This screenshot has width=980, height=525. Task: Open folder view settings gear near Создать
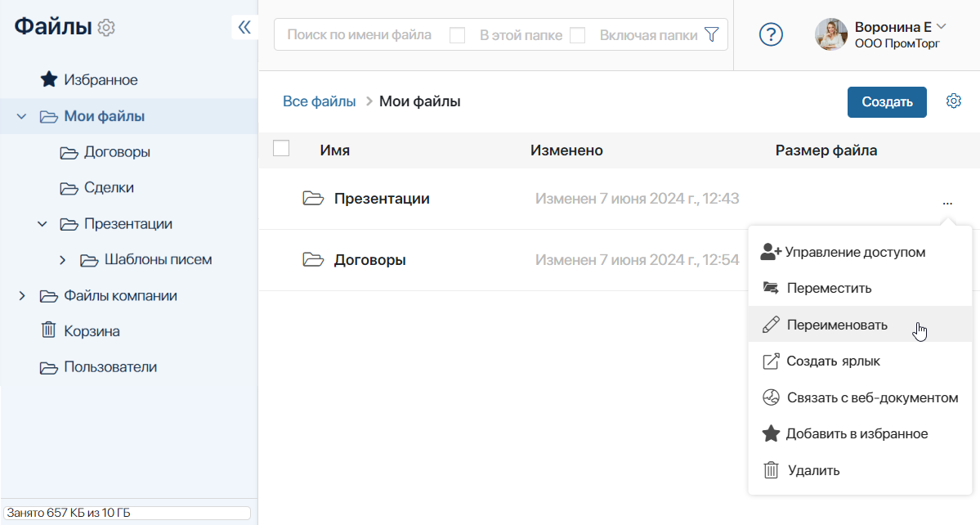tap(953, 101)
